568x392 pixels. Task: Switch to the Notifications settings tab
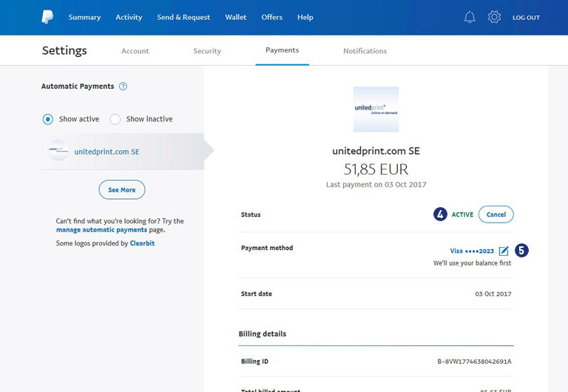tap(365, 51)
